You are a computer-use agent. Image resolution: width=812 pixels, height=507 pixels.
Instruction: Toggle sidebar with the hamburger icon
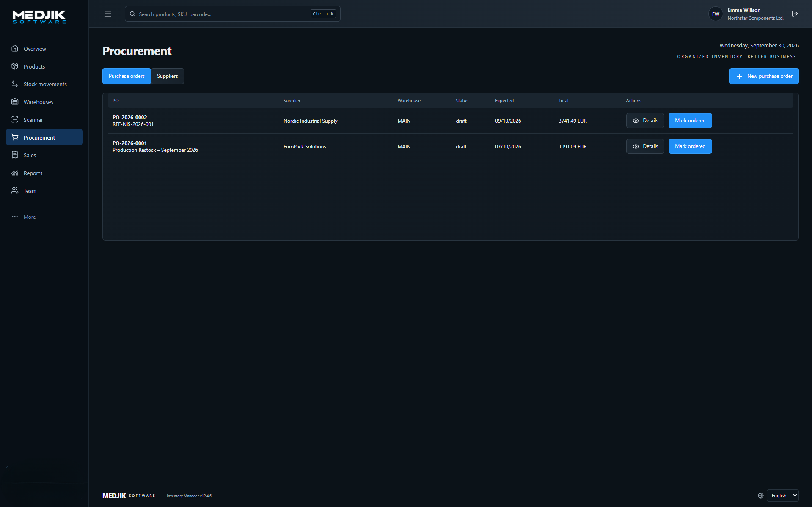click(107, 14)
